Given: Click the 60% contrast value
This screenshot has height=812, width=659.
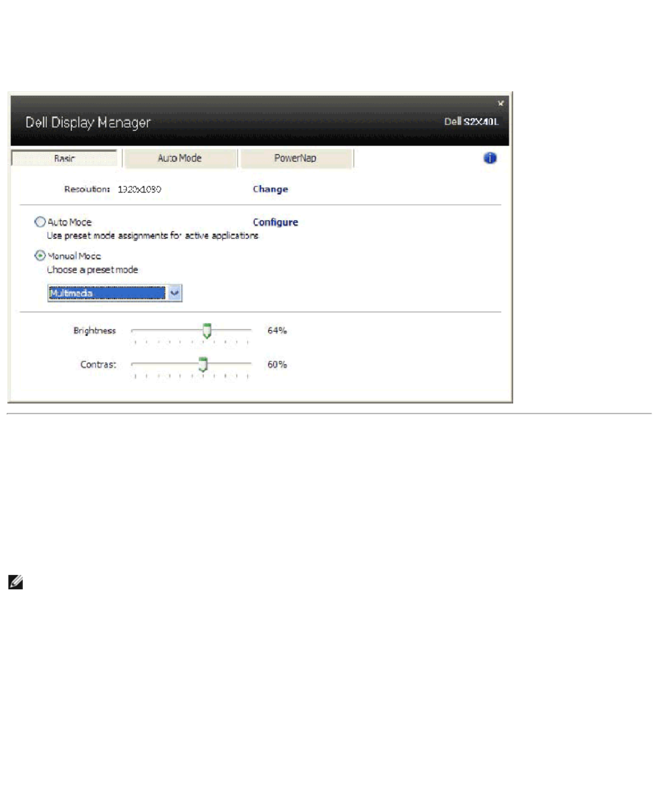Looking at the screenshot, I should pos(277,365).
